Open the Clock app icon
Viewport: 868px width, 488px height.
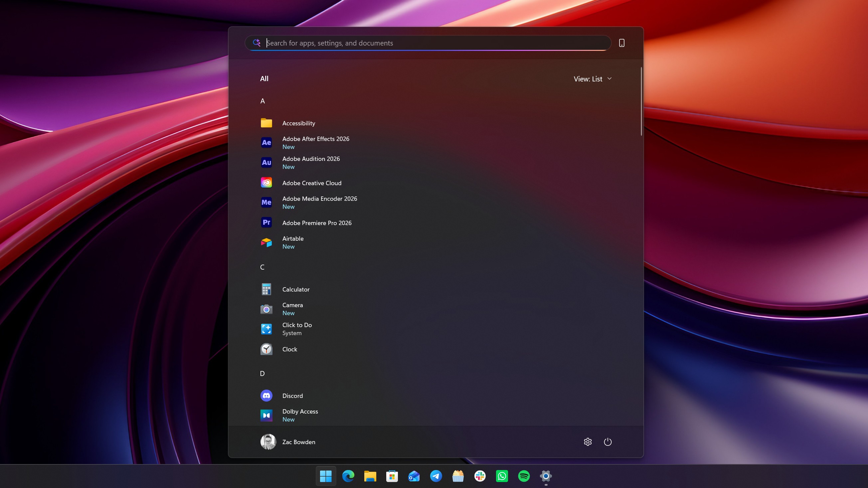266,349
